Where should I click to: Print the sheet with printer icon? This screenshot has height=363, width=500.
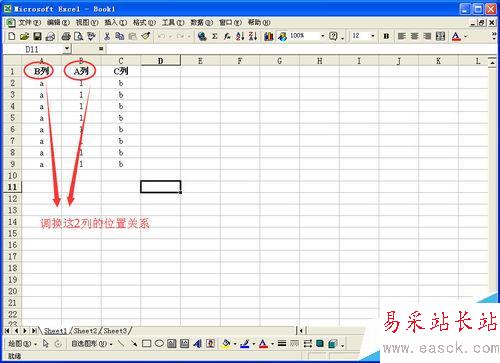tap(66, 36)
